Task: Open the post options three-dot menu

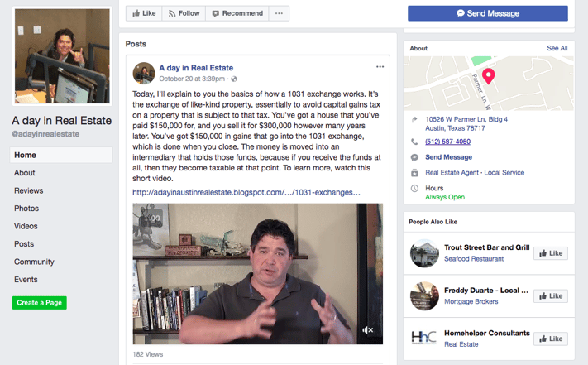Action: click(x=380, y=67)
